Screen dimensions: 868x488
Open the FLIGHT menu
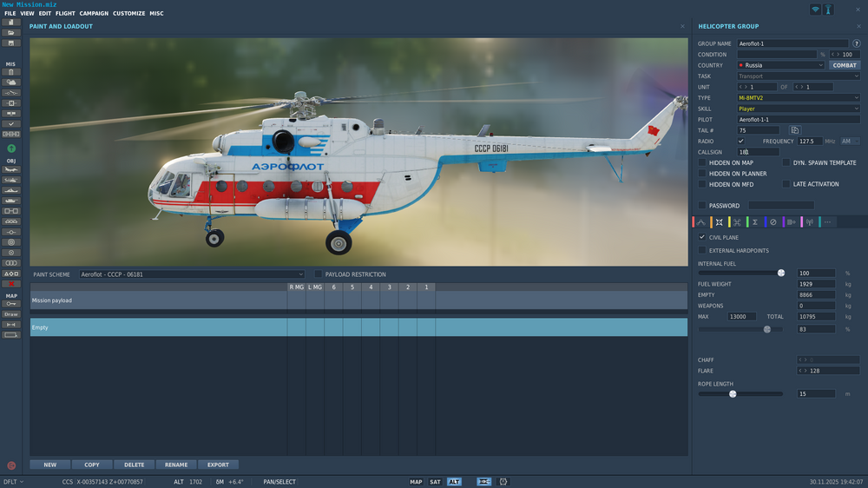[65, 13]
